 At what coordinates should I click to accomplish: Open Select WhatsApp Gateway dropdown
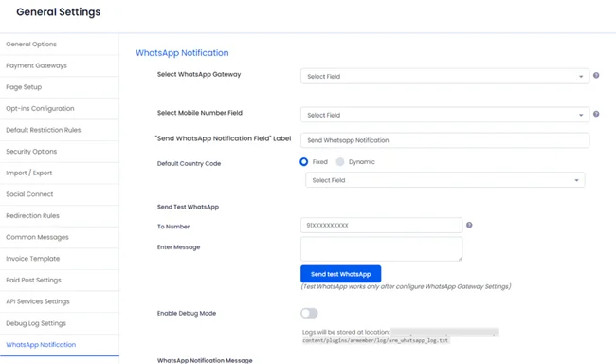click(444, 76)
